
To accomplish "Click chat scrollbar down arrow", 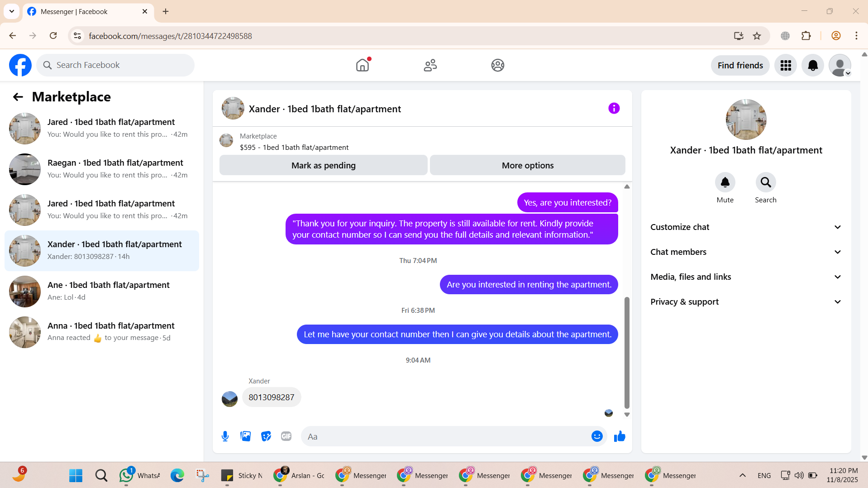I will click(627, 415).
